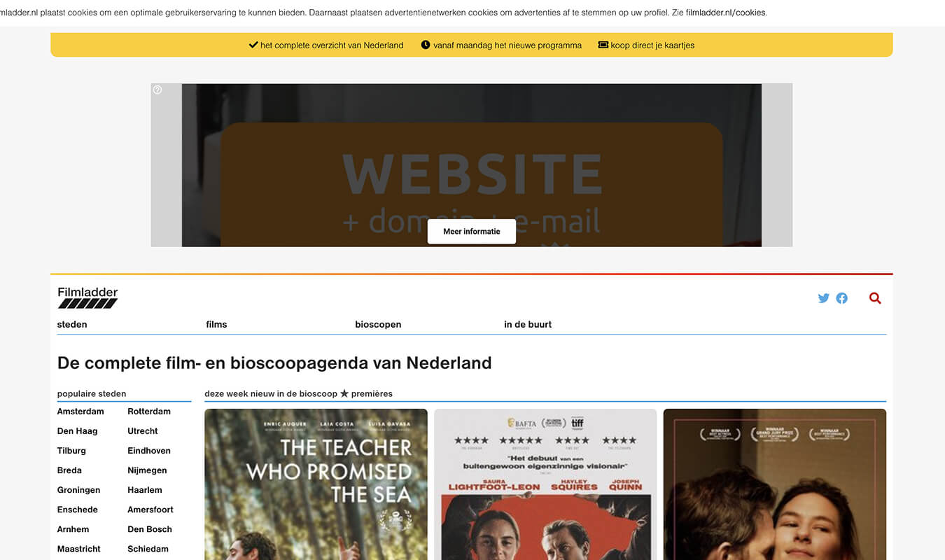Click the Filmladder logo
This screenshot has width=945, height=560.
[x=87, y=297]
